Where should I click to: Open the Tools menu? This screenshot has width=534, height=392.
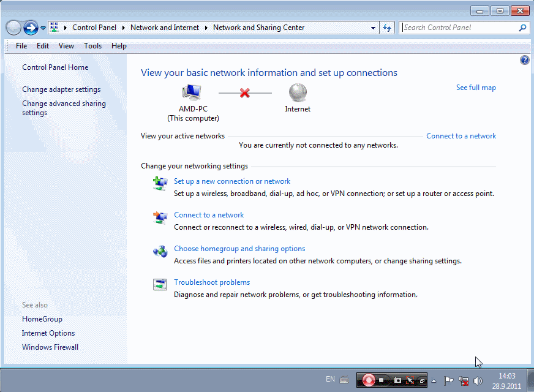click(93, 46)
